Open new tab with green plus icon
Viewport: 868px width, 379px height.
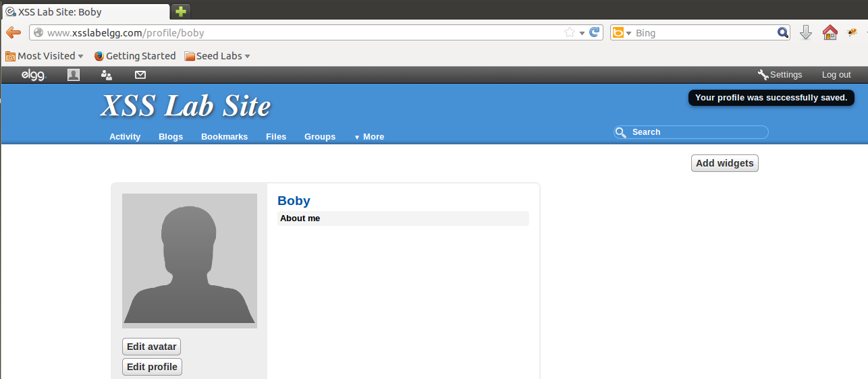click(181, 11)
